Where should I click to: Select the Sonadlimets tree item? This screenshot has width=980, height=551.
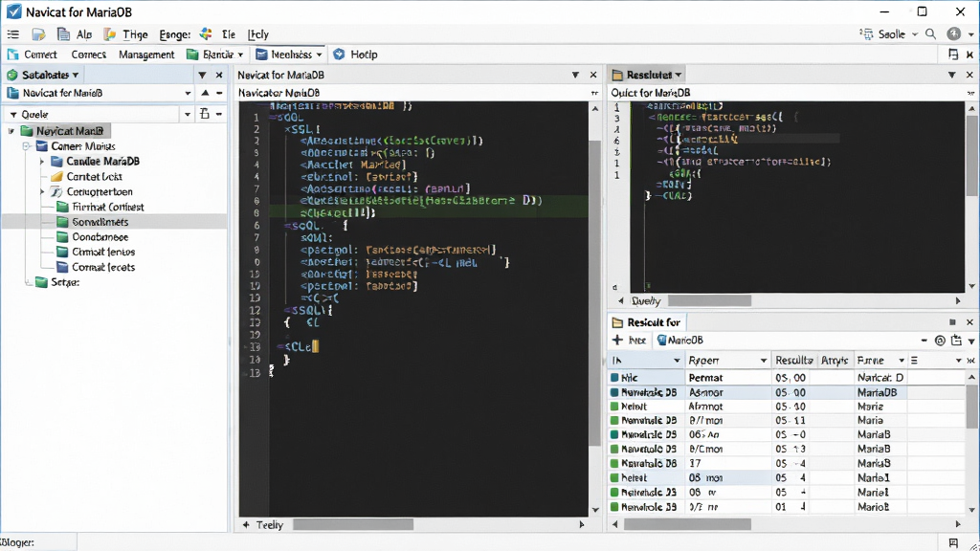click(x=100, y=222)
